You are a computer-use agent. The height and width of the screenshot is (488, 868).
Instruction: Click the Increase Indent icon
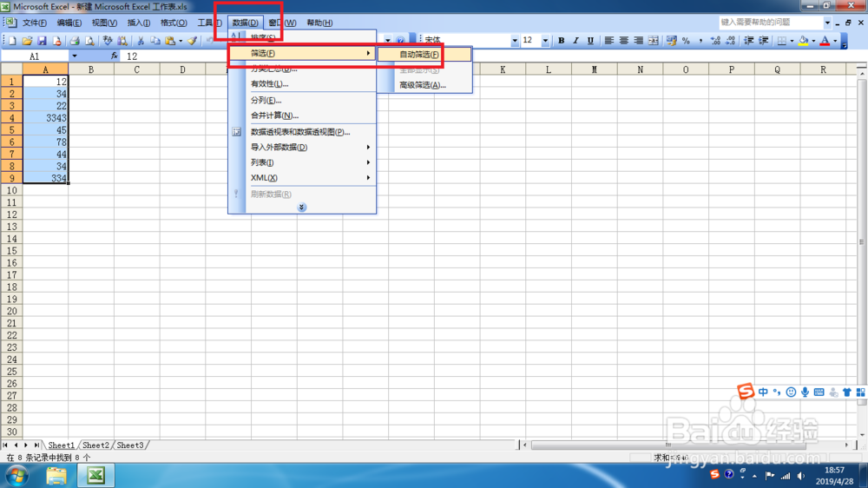763,41
